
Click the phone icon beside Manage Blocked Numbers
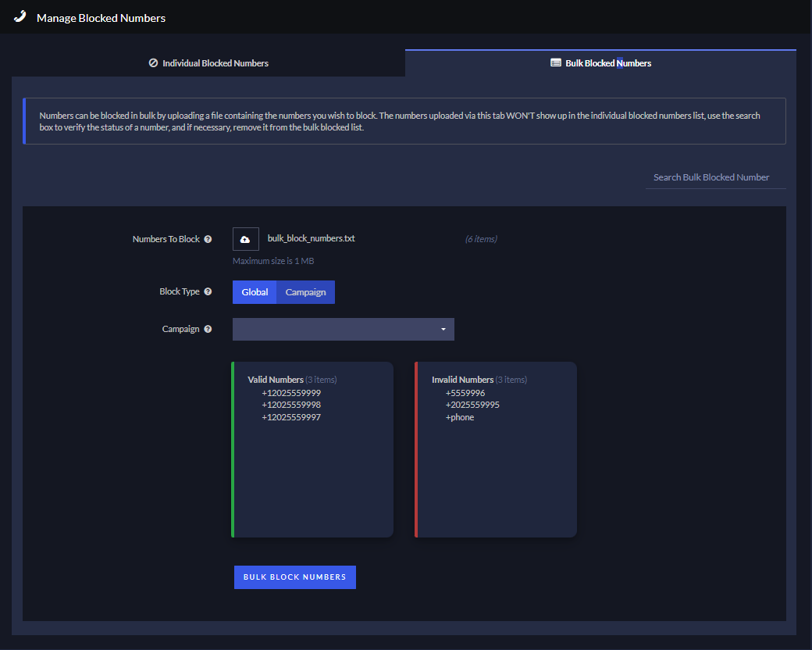click(x=20, y=16)
